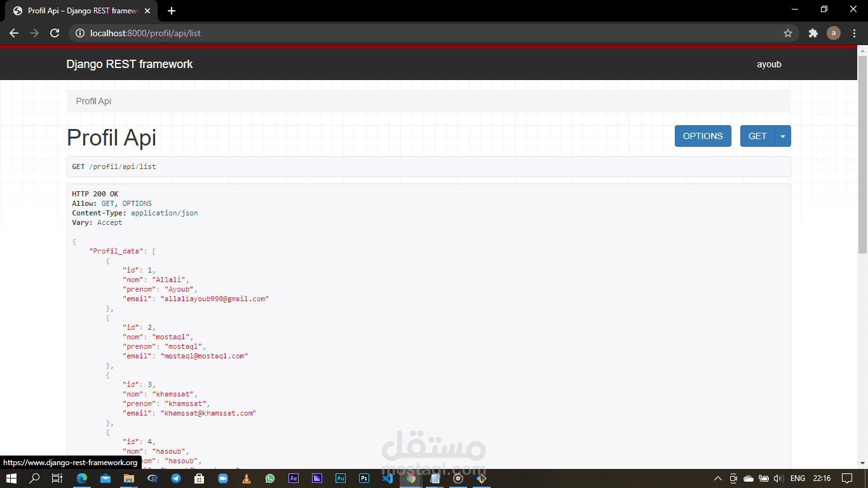Open the notification Action Center
The width and height of the screenshot is (868, 488).
click(847, 478)
